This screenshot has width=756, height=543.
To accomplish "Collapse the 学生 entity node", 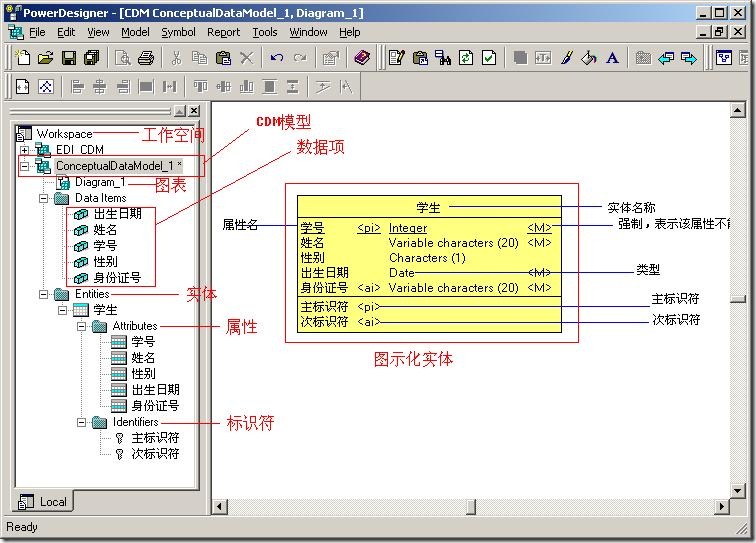I will pyautogui.click(x=62, y=310).
